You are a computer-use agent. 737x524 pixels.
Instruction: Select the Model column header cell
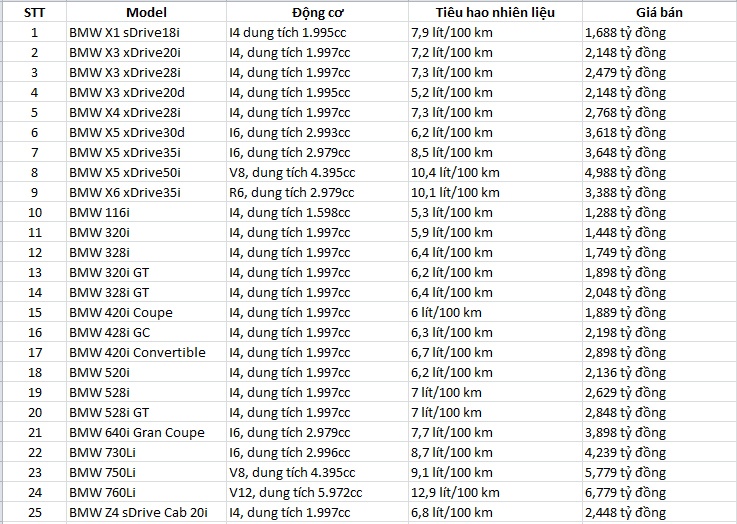coord(146,12)
